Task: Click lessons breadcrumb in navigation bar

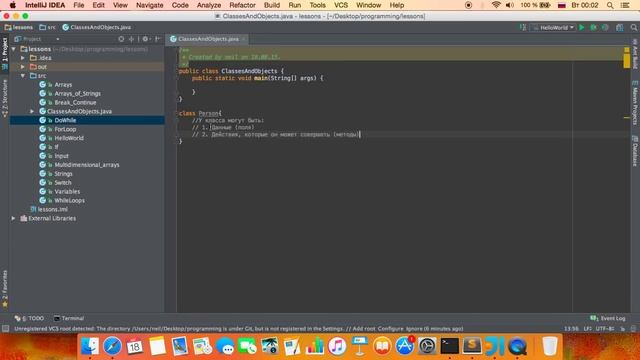Action: [x=19, y=27]
